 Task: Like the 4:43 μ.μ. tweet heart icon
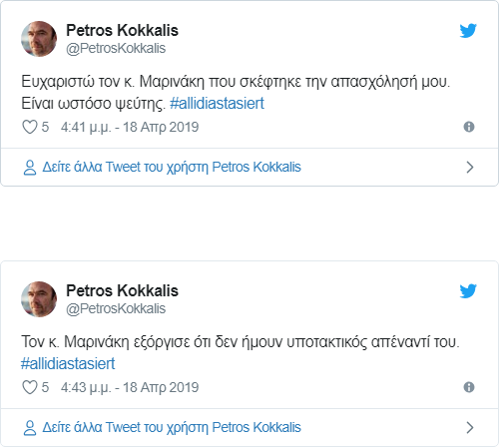[30, 387]
